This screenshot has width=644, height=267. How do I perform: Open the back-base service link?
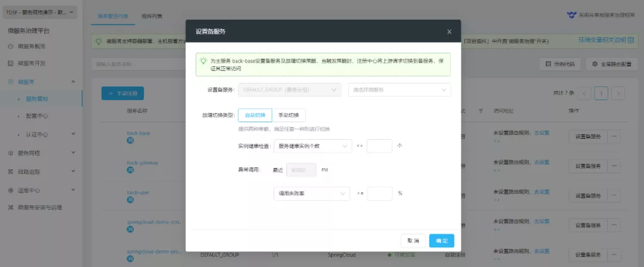[x=138, y=133]
